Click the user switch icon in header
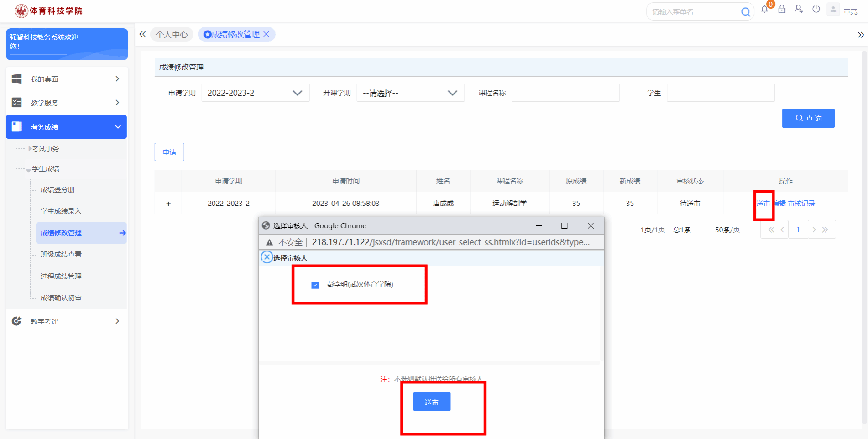The height and width of the screenshot is (439, 868). (x=799, y=10)
